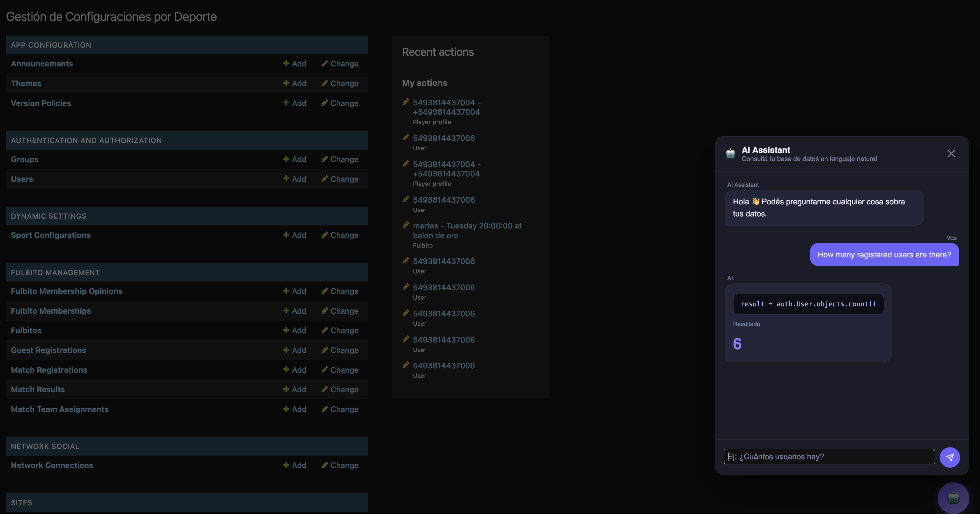This screenshot has width=980, height=514.
Task: Open Match Team Assignments list
Action: [x=60, y=409]
